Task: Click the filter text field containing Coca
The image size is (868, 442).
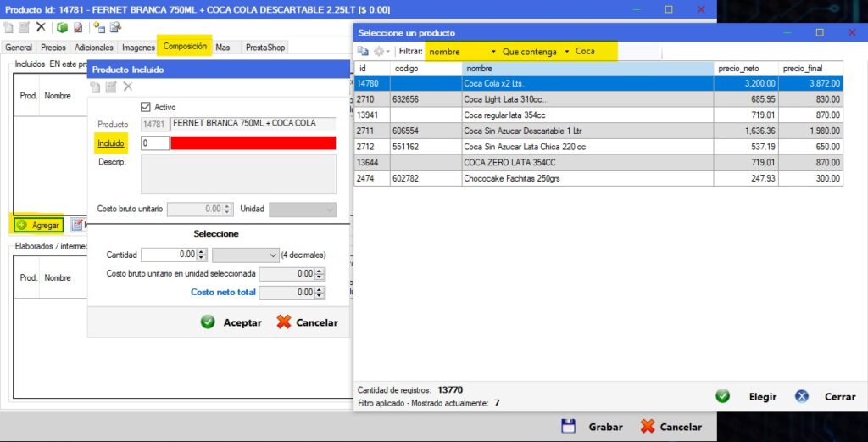Action: (617, 52)
